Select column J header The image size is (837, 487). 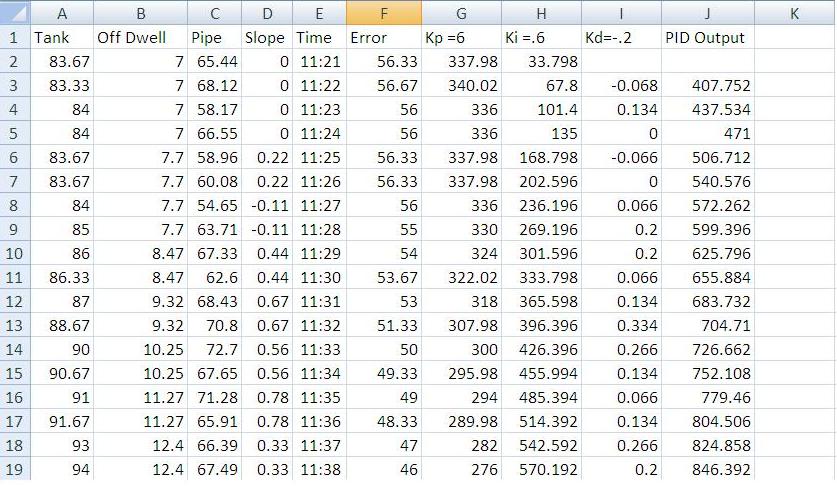[707, 13]
